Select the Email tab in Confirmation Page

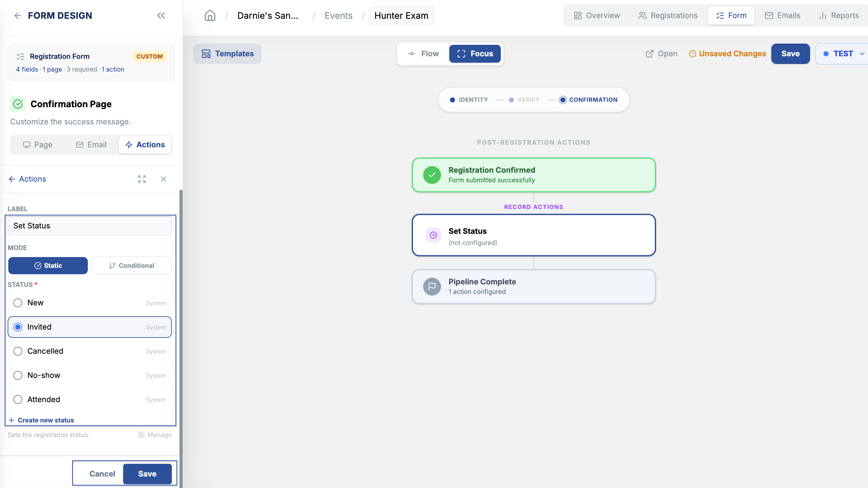[x=91, y=145]
